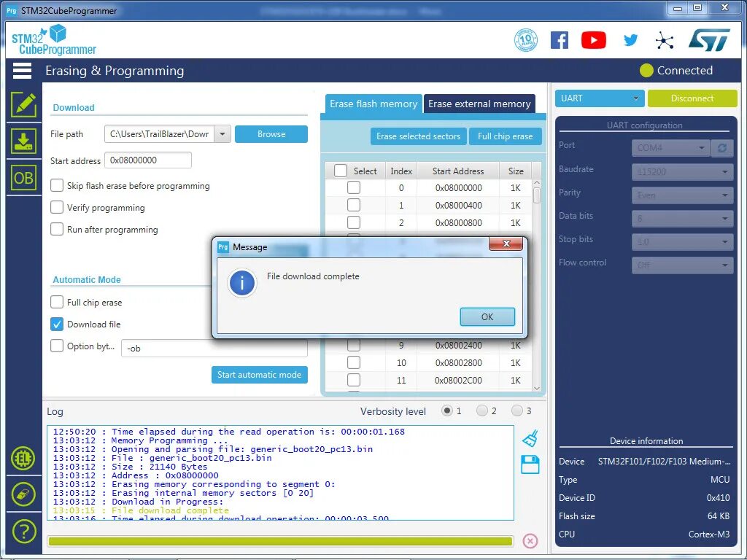Enable Skip flash erase before programming

[x=57, y=185]
